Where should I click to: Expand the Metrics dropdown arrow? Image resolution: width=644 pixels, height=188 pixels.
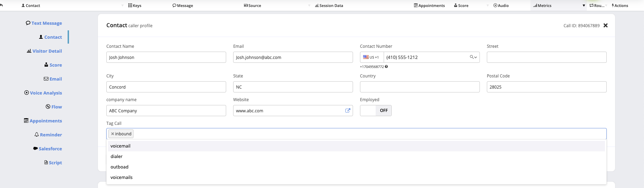pyautogui.click(x=584, y=6)
